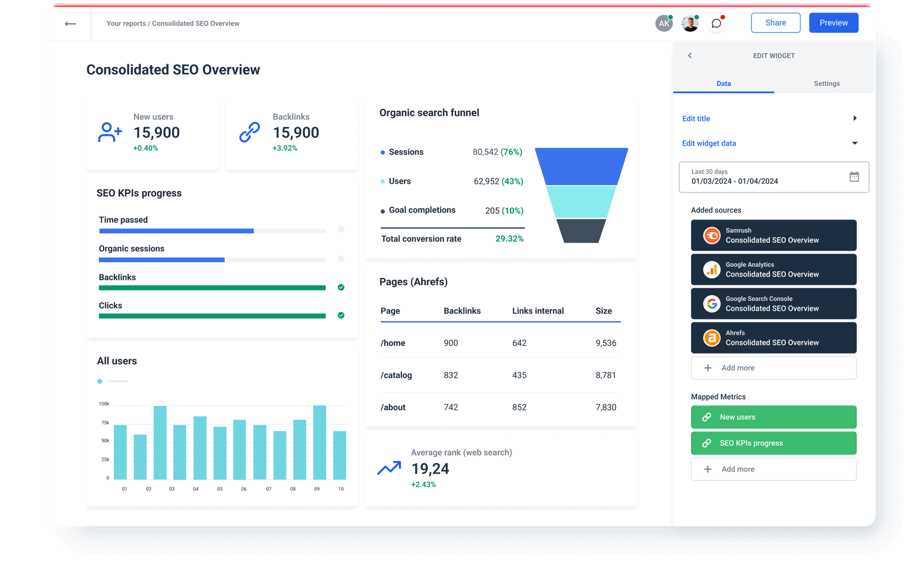The height and width of the screenshot is (562, 924).
Task: Click the checkmark toggle next to Clicks progress
Action: pyautogui.click(x=341, y=315)
